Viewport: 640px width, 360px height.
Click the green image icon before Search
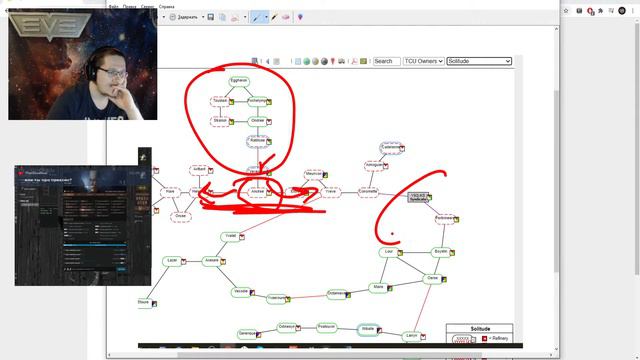coord(363,61)
